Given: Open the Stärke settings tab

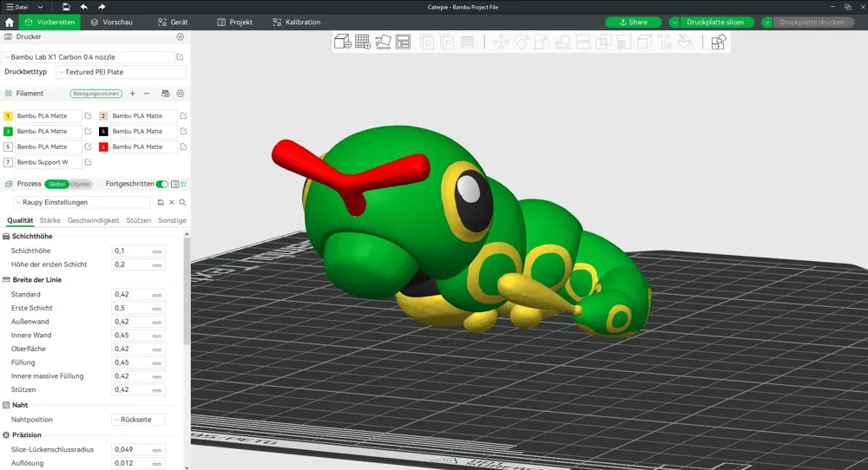Looking at the screenshot, I should pyautogui.click(x=49, y=220).
